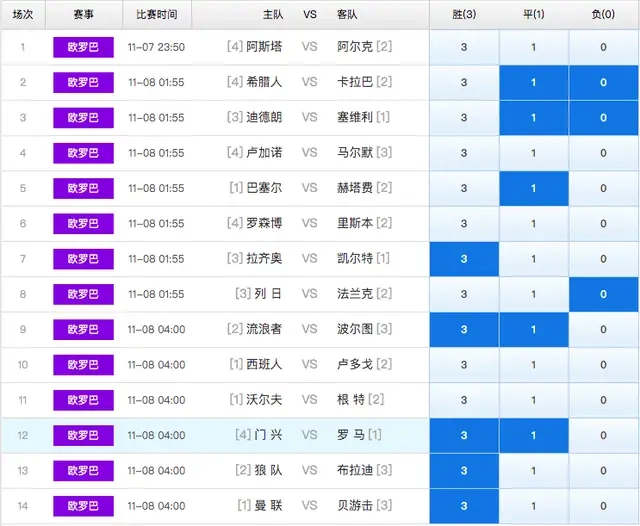Click the 场次 column header
Image resolution: width=640 pixels, height=526 pixels.
point(23,15)
